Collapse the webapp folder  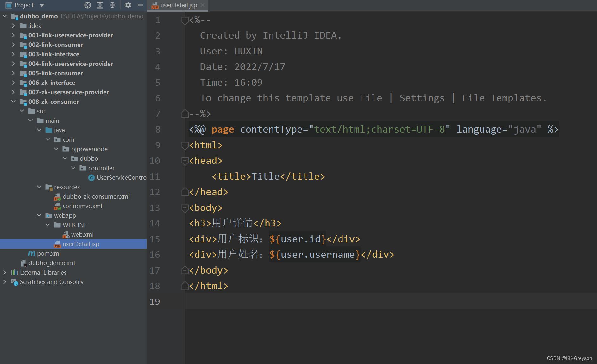pyautogui.click(x=39, y=215)
